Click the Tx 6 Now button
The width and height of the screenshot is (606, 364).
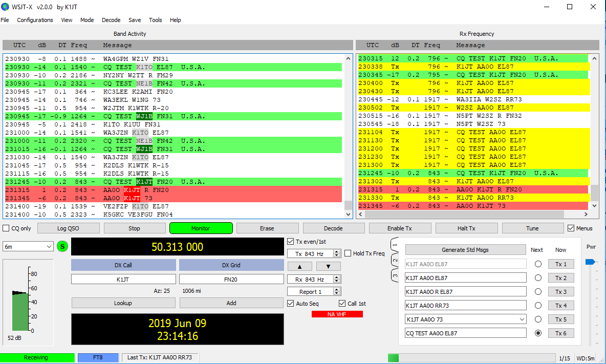(x=561, y=333)
